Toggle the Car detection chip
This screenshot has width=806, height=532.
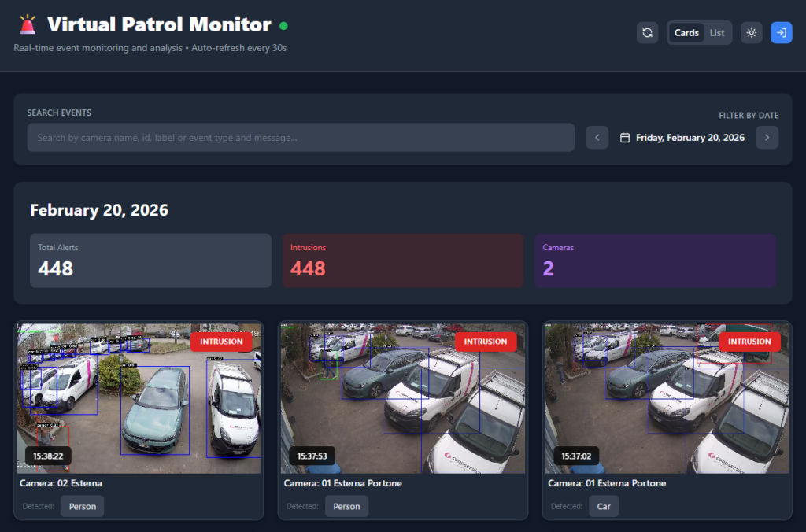pyautogui.click(x=604, y=506)
